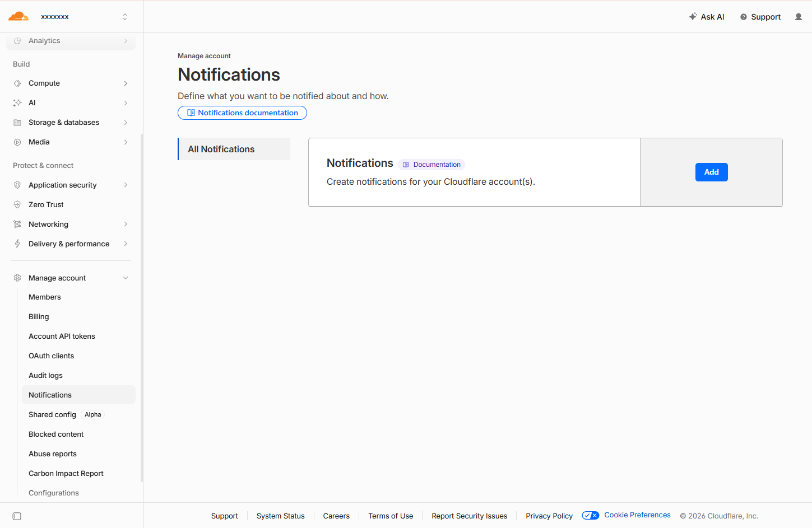This screenshot has height=528, width=812.
Task: Expand the AI menu chevron
Action: pyautogui.click(x=126, y=103)
